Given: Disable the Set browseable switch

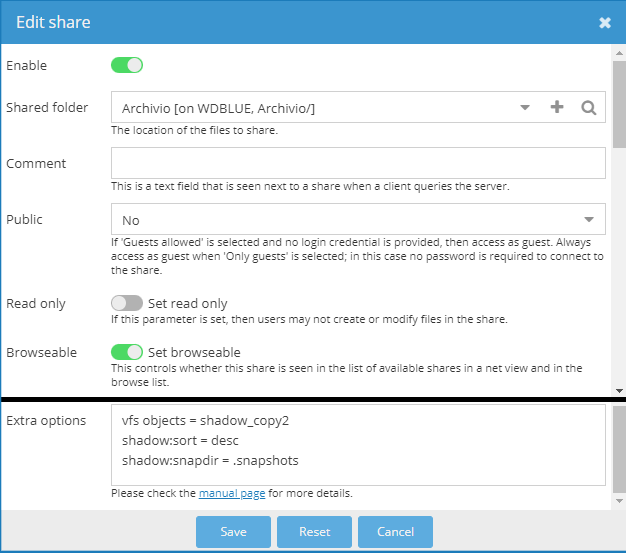Looking at the screenshot, I should (127, 352).
